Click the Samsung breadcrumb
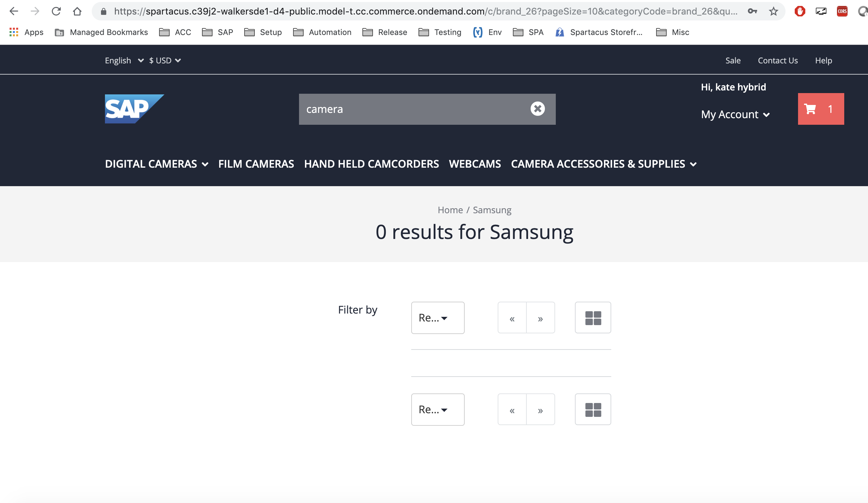868x503 pixels. [492, 210]
